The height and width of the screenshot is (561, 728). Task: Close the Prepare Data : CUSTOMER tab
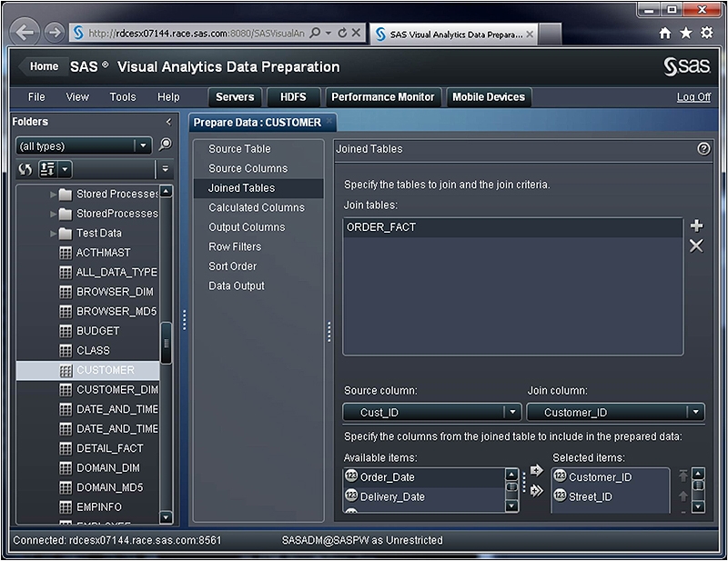pyautogui.click(x=329, y=121)
